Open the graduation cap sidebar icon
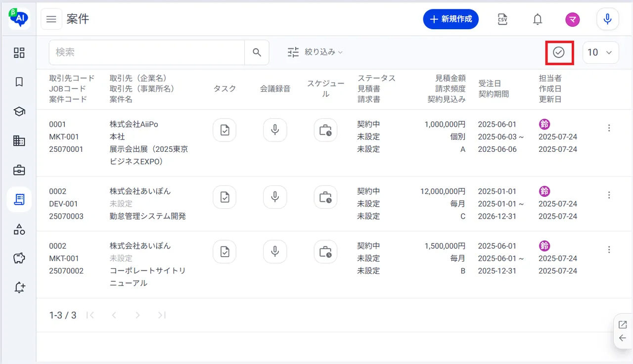Viewport: 633px width, 364px height. click(19, 111)
